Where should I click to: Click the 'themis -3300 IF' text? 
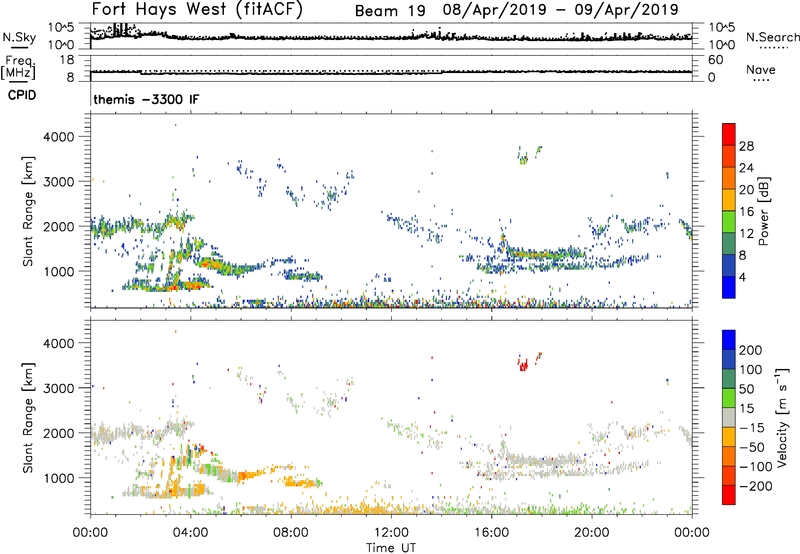pyautogui.click(x=146, y=99)
